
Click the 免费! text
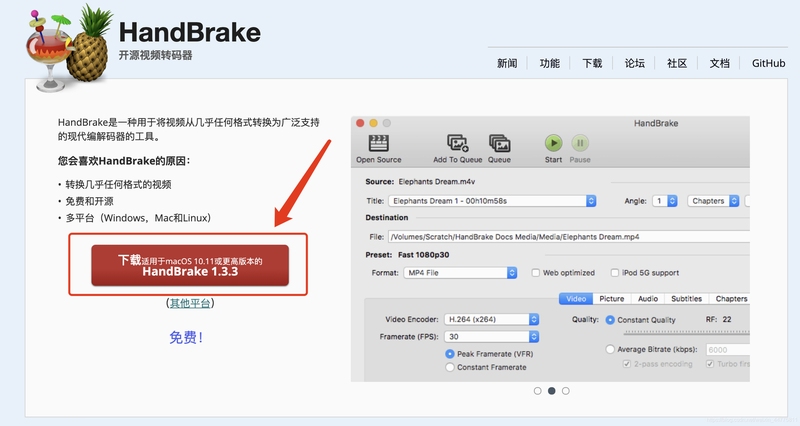pos(187,337)
